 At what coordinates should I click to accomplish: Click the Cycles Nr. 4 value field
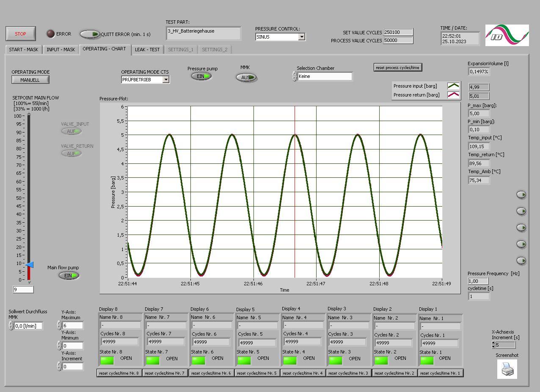point(303,341)
